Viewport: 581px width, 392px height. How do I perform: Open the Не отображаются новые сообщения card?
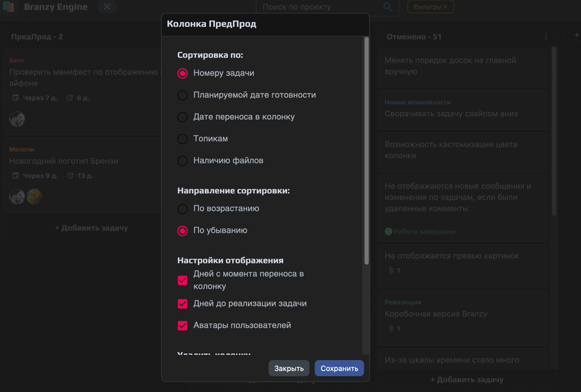tap(463, 208)
